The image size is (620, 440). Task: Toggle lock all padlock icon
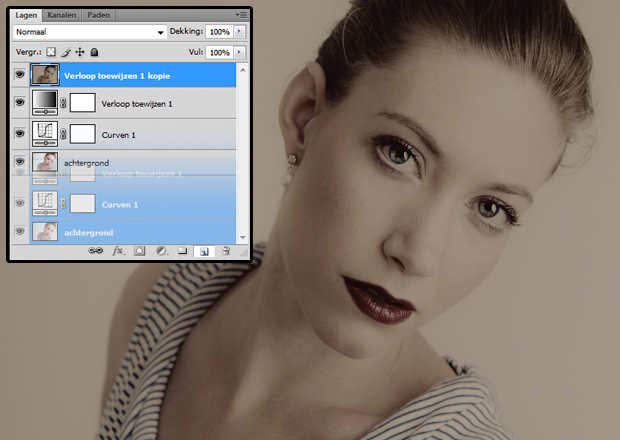[x=94, y=52]
